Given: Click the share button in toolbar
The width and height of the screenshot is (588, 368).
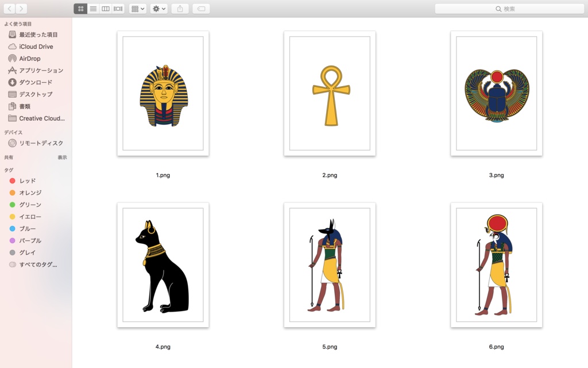Looking at the screenshot, I should click(180, 9).
